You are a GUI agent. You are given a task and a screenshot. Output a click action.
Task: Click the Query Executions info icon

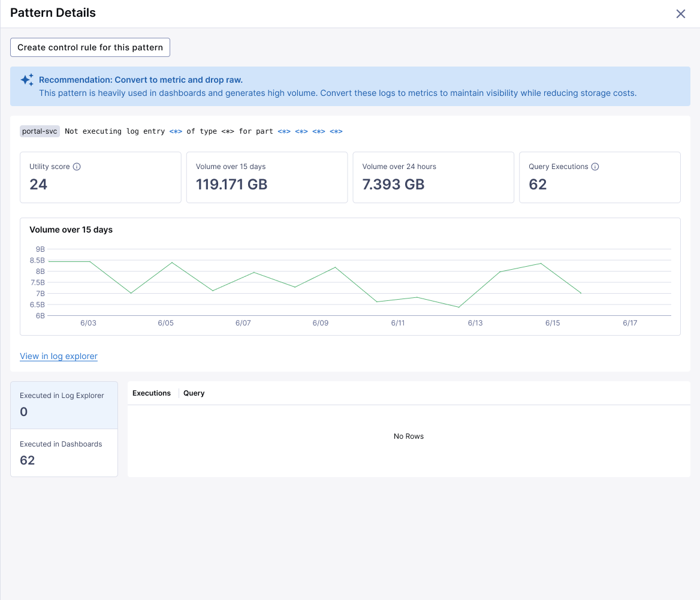[595, 167]
